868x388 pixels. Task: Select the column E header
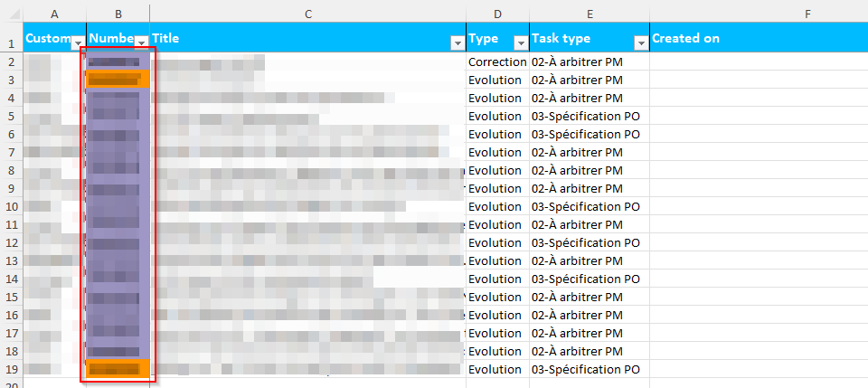coord(589,14)
